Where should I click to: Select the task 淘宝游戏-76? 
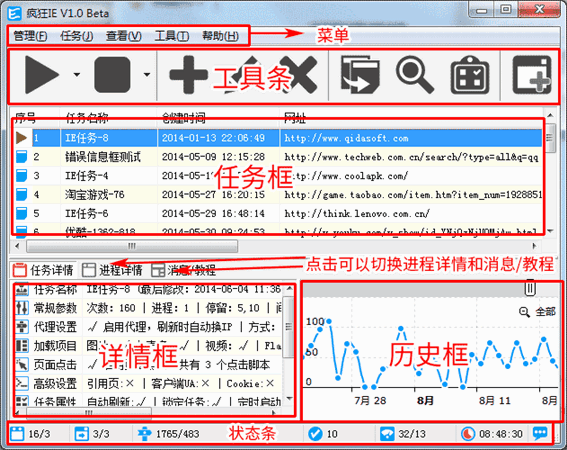coord(94,195)
